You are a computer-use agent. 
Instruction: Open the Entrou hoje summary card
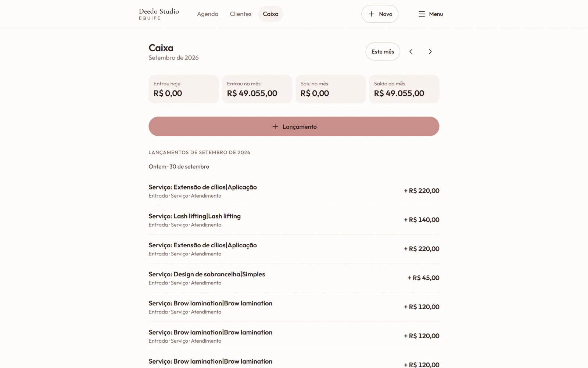[184, 89]
